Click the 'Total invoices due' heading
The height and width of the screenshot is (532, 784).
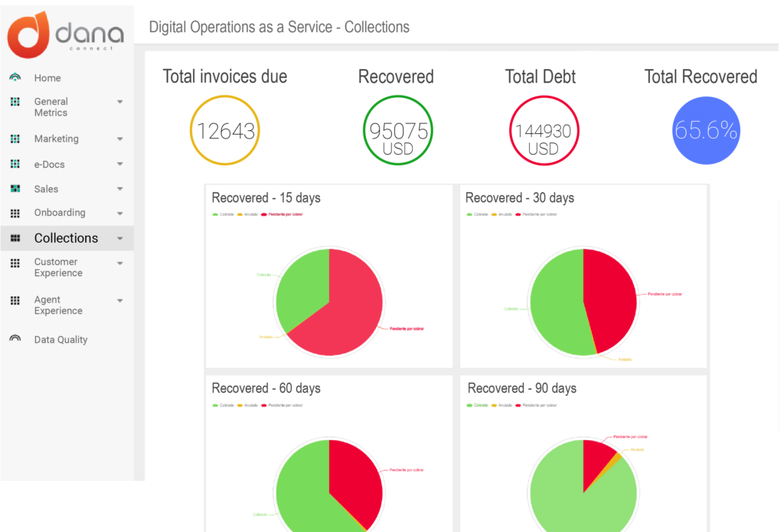coord(225,77)
